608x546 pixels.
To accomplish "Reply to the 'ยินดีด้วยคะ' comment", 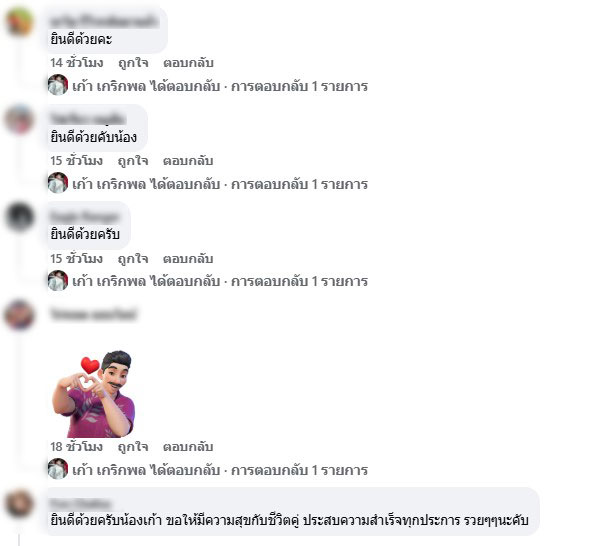I will pyautogui.click(x=188, y=63).
